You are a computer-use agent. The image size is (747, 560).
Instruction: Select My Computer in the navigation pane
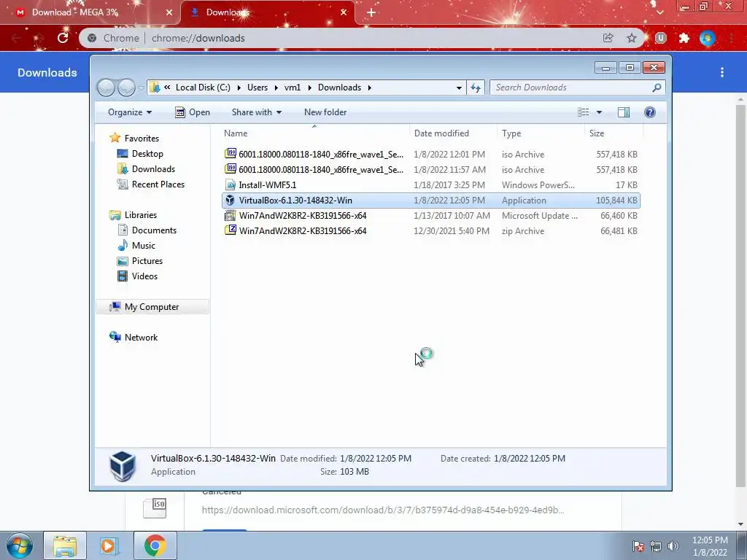pyautogui.click(x=152, y=307)
